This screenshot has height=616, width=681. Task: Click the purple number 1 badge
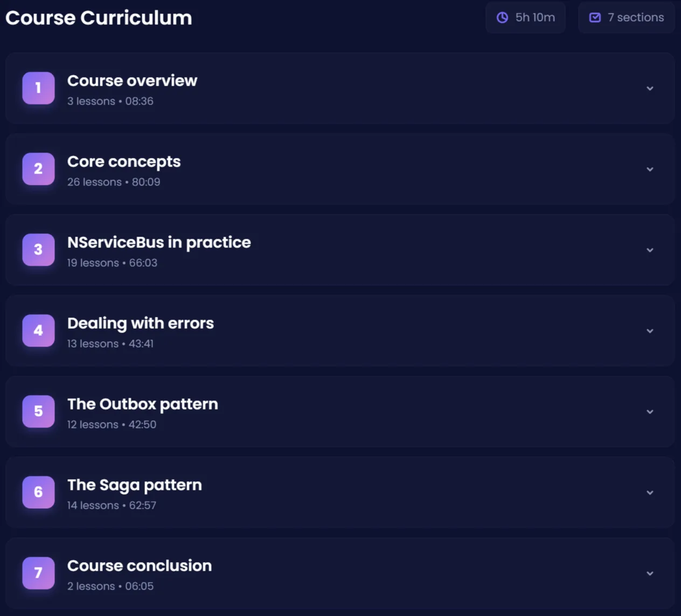(x=38, y=88)
